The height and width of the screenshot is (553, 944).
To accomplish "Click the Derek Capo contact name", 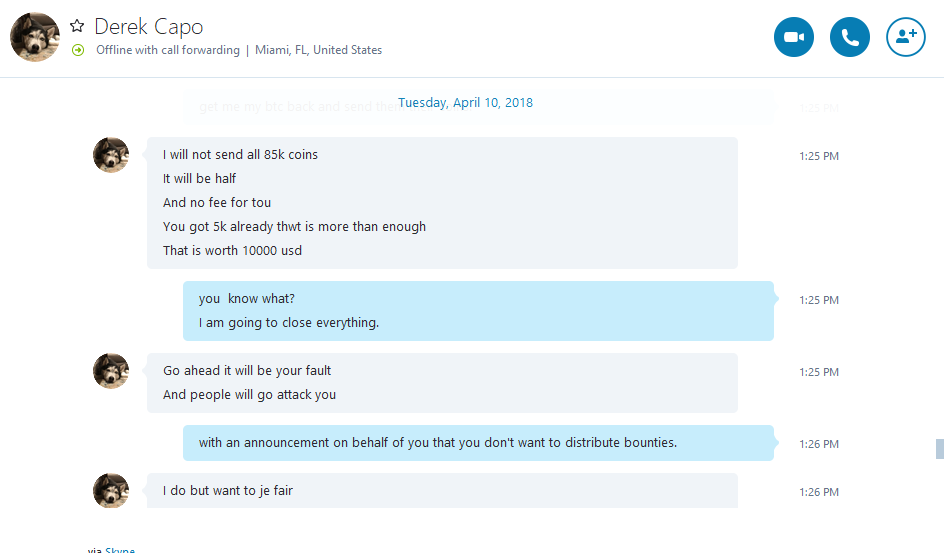I will (149, 26).
